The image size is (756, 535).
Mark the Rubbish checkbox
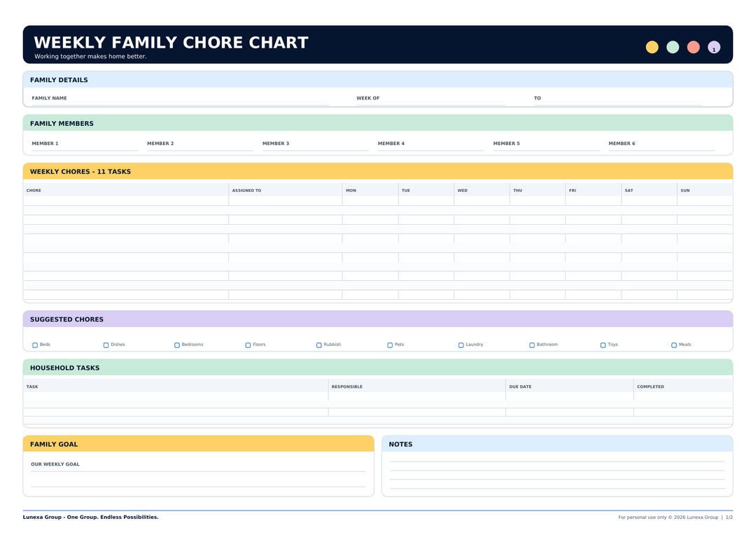[x=318, y=345]
